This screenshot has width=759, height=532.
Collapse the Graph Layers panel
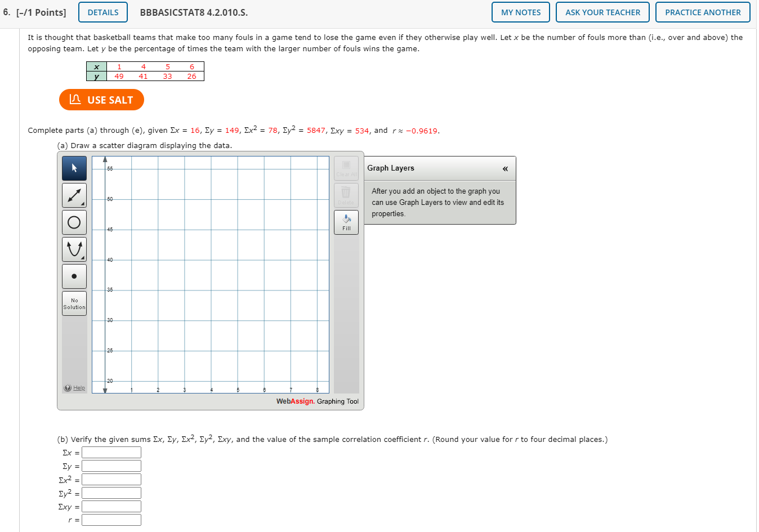[x=505, y=168]
